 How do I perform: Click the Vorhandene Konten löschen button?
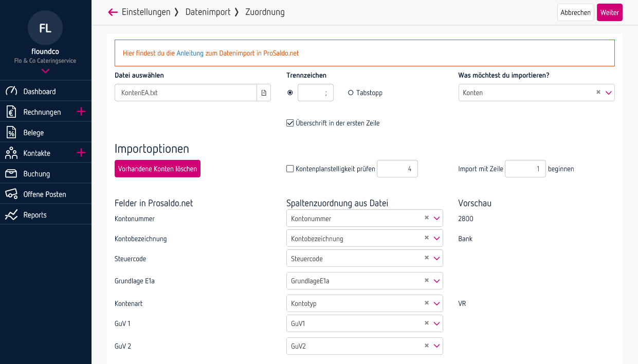157,168
